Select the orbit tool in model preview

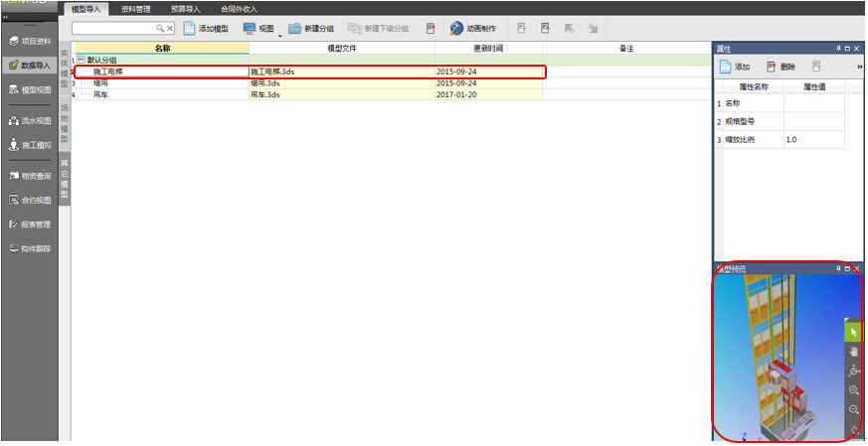point(853,371)
